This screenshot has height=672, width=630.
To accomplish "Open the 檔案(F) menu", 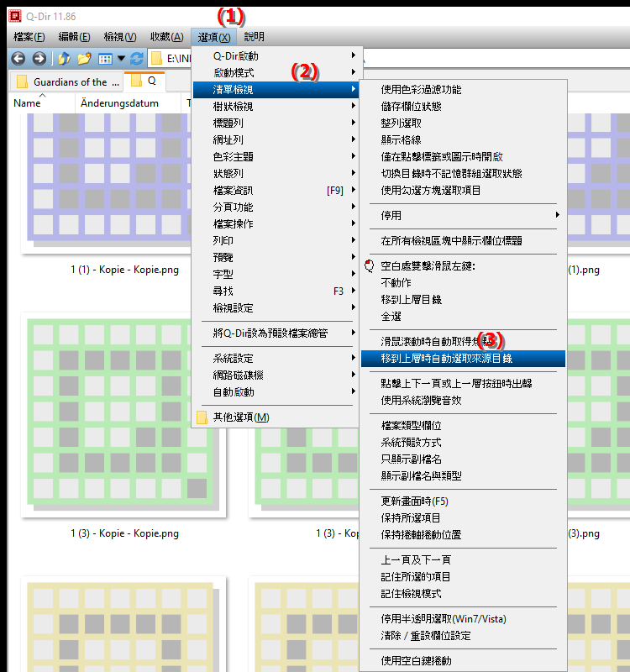I will (29, 37).
